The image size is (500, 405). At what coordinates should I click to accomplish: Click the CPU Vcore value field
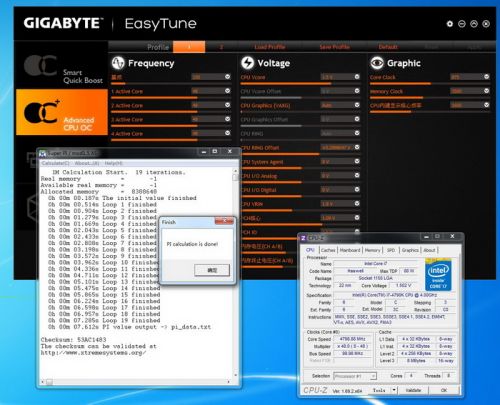(x=337, y=77)
